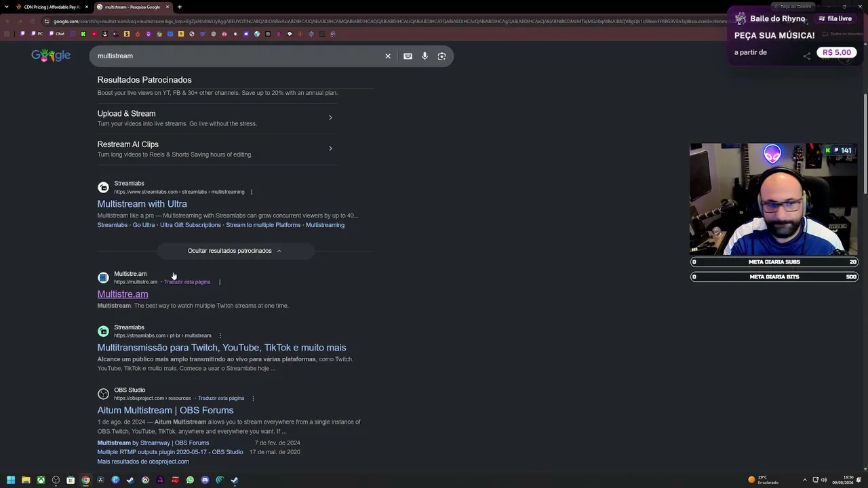Expand the Upload & Stream sitelink
This screenshot has height=488, width=868.
pos(330,118)
